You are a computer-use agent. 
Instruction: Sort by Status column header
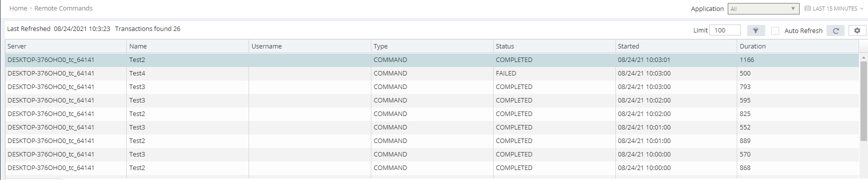555,46
